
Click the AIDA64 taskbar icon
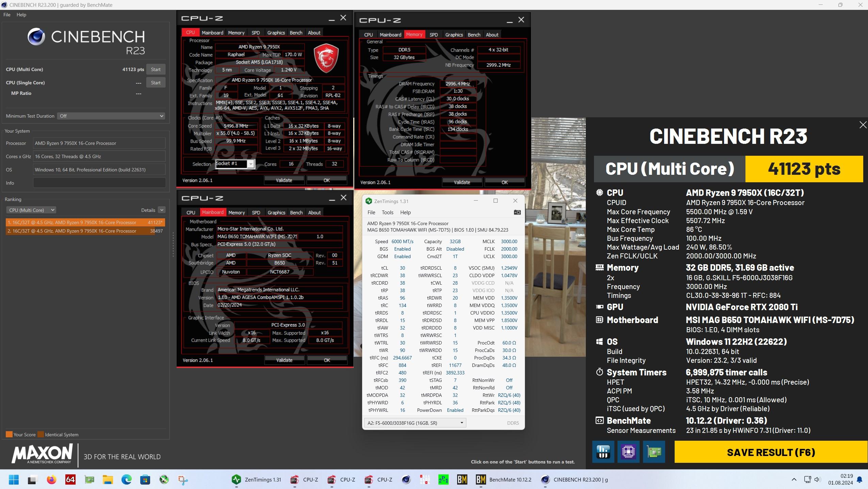pyautogui.click(x=70, y=479)
